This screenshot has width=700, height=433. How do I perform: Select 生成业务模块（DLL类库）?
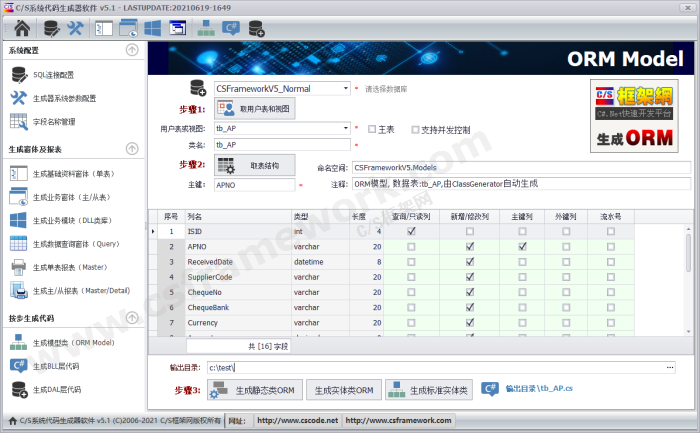tap(74, 221)
